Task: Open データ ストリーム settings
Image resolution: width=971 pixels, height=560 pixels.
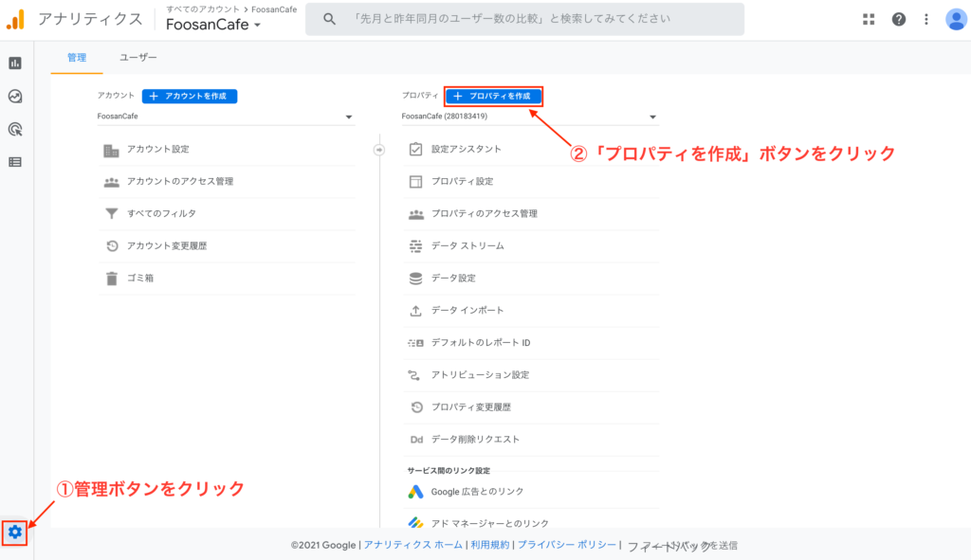Action: pos(467,245)
